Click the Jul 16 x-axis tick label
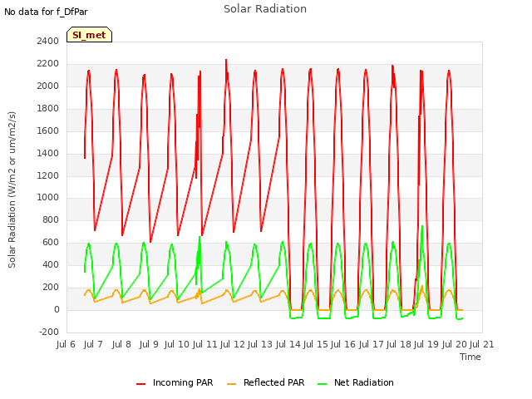This screenshot has width=532, height=399. tap(343, 344)
